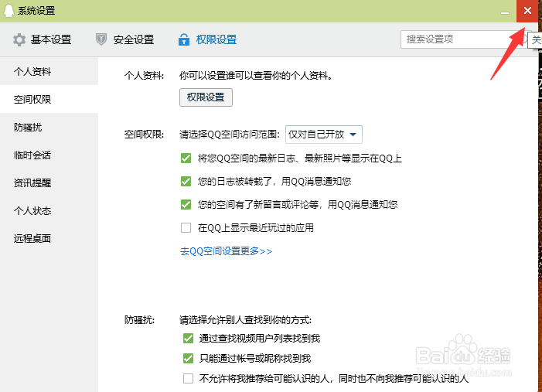Expand the 仅对自己开放 access range dropdown
The height and width of the screenshot is (392, 542).
pos(323,134)
